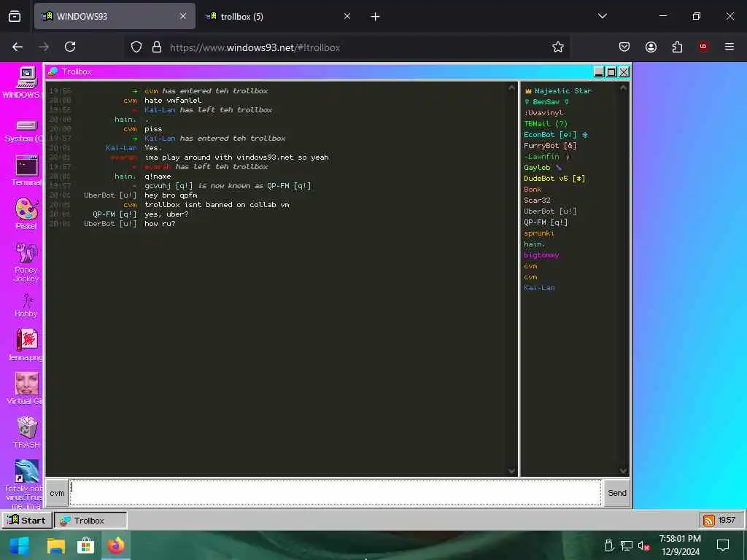This screenshot has width=747, height=560.
Task: Click the padlock site info icon
Action: (x=157, y=47)
